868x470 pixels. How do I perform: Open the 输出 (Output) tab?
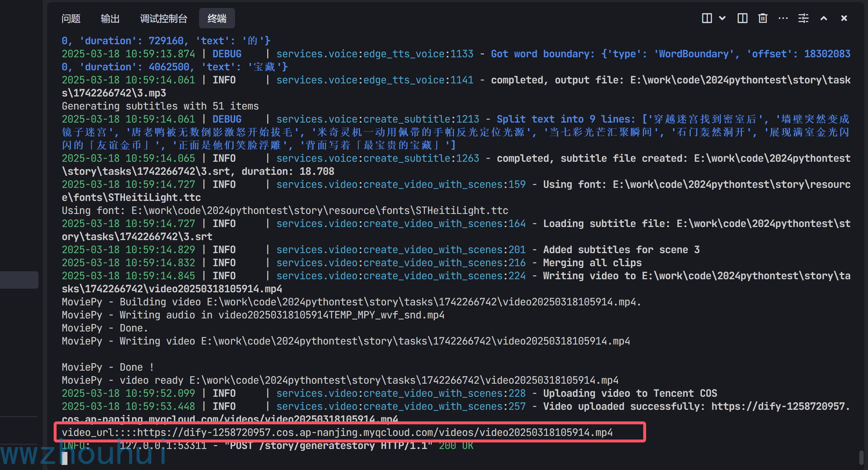coord(110,18)
